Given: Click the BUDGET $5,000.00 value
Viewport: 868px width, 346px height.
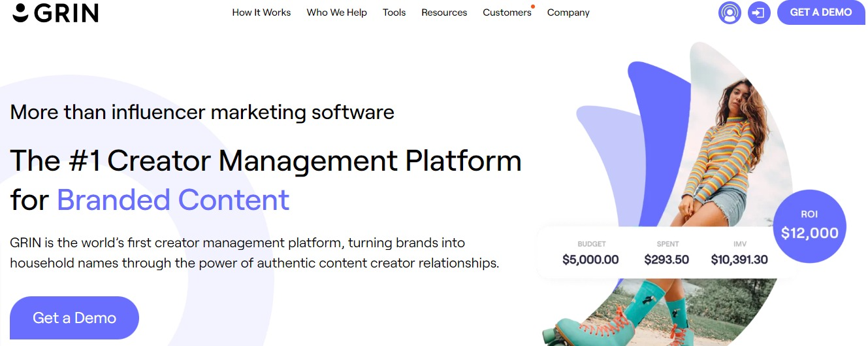Looking at the screenshot, I should click(x=590, y=260).
